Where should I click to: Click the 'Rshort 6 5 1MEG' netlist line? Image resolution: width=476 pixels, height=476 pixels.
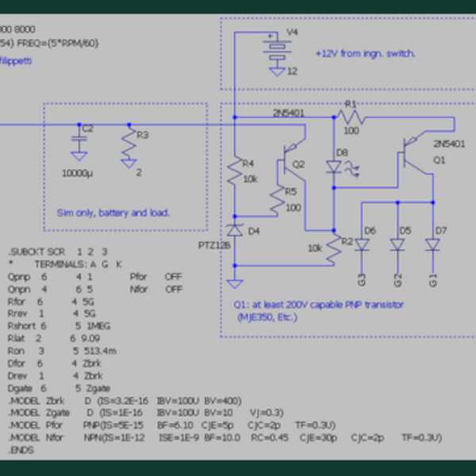(59, 326)
